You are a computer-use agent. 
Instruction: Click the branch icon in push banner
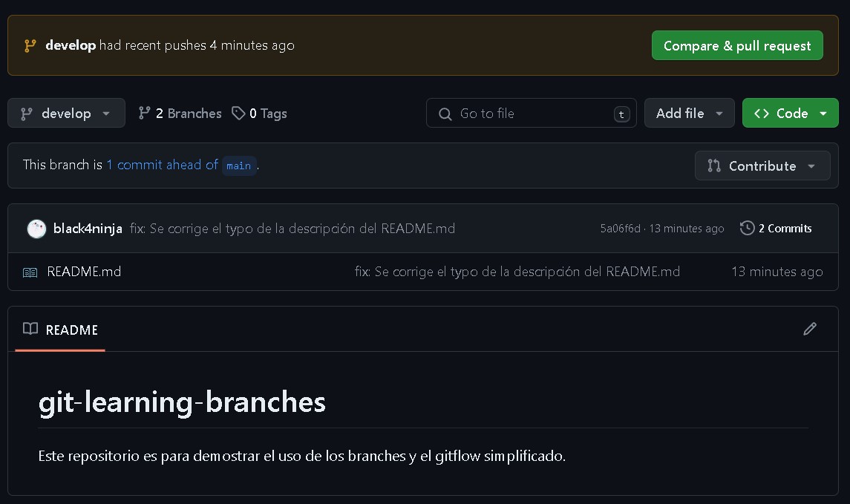click(x=30, y=45)
